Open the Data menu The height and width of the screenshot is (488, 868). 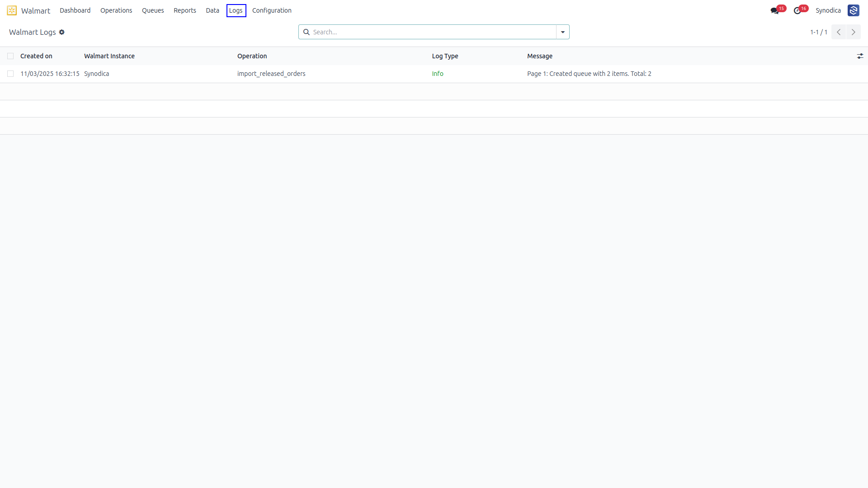click(x=212, y=10)
